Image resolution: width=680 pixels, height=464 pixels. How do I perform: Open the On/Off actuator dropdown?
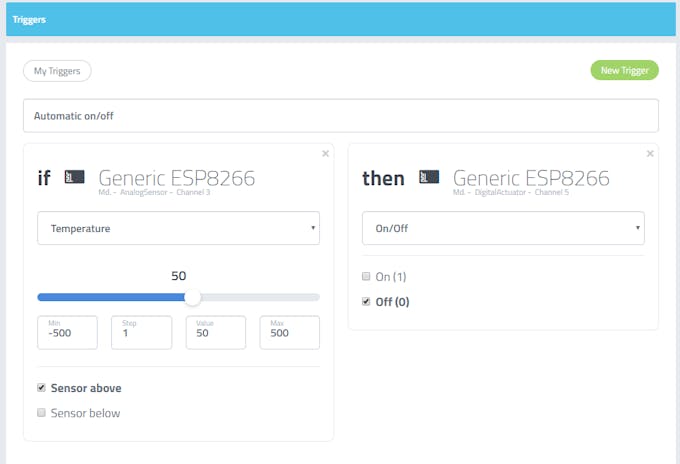pos(503,228)
